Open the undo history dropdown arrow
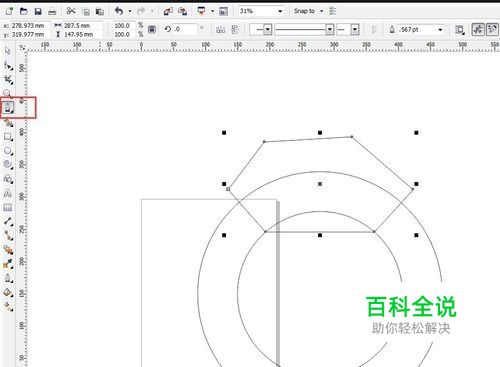500x367 pixels. point(130,11)
